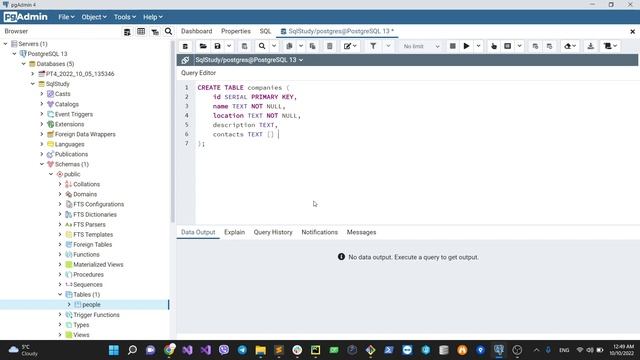Select the people table in tree

pos(91,304)
